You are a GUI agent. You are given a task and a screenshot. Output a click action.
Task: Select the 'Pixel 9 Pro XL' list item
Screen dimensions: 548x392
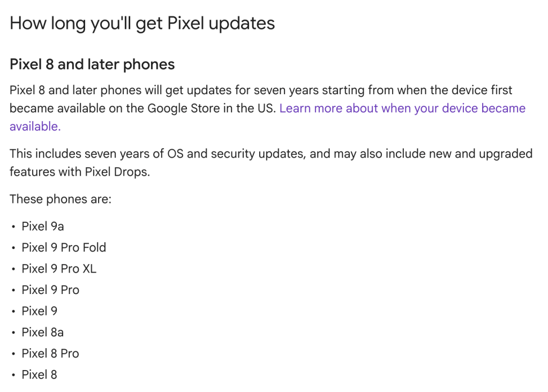tap(59, 269)
